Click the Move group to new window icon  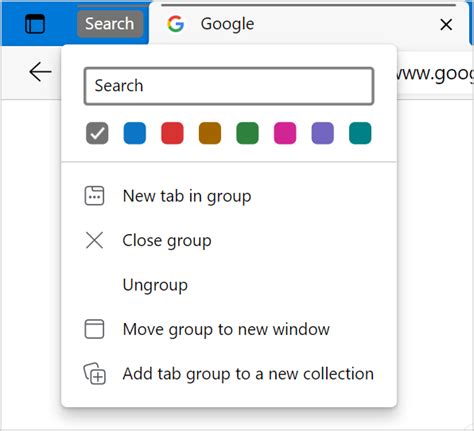(94, 329)
